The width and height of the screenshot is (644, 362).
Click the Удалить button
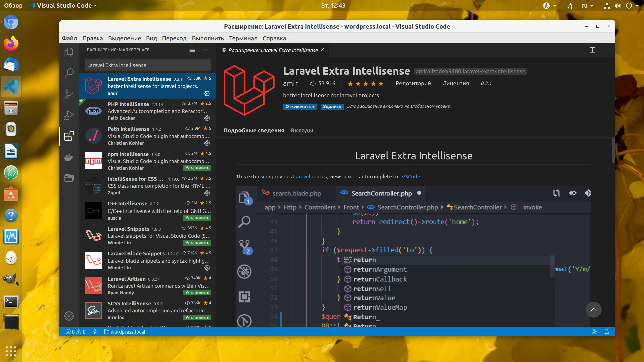click(x=332, y=107)
